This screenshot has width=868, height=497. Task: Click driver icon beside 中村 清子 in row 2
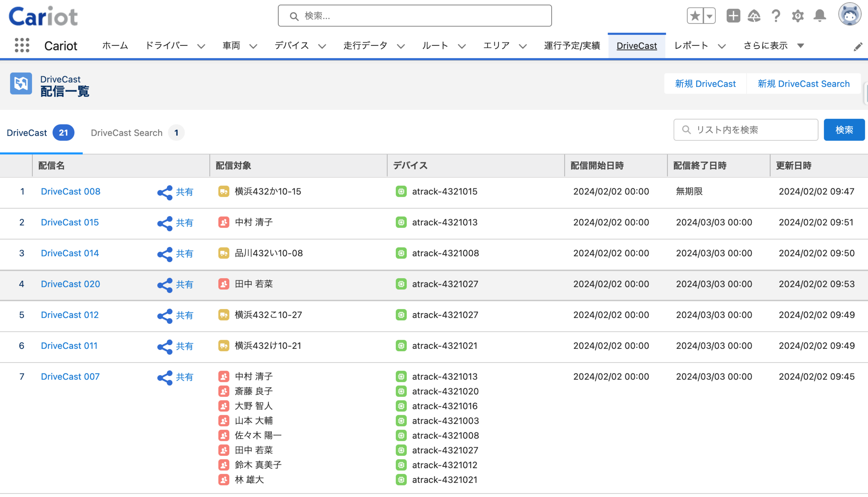pos(224,222)
